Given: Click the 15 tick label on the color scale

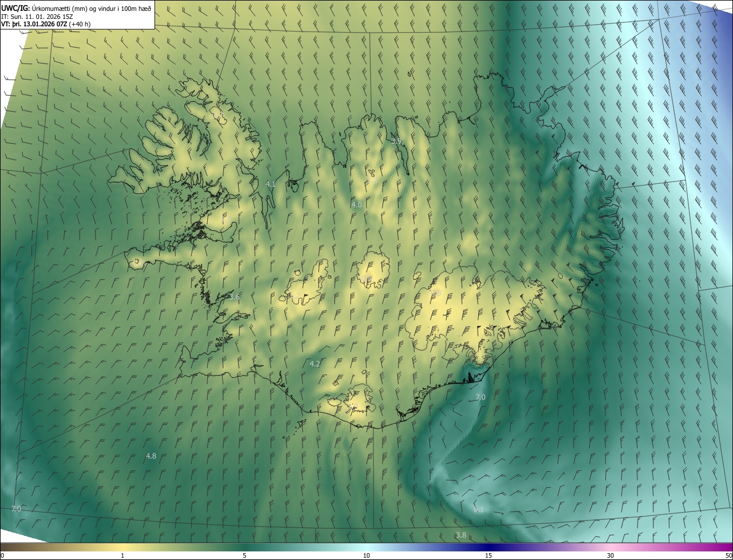Looking at the screenshot, I should tap(488, 556).
